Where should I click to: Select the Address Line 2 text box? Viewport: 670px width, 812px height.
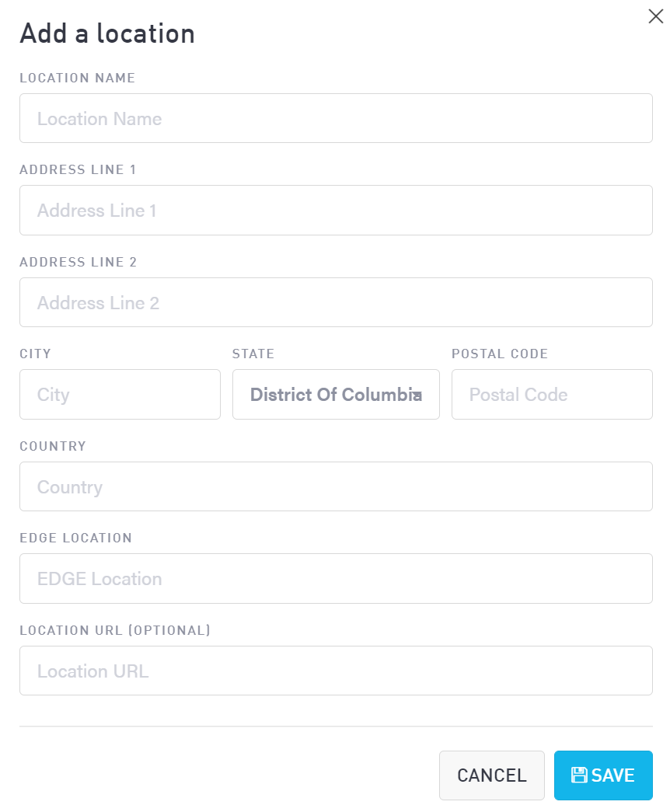[x=336, y=302]
